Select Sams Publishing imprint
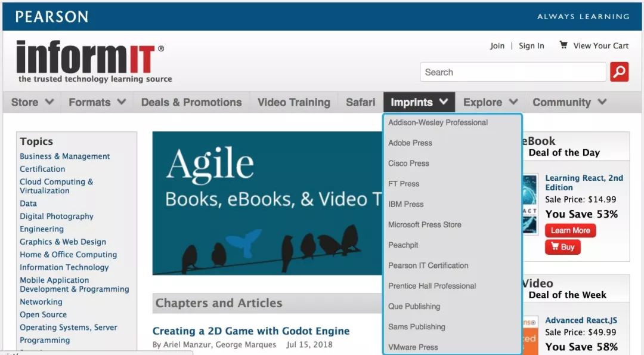The image size is (644, 355). pos(416,326)
